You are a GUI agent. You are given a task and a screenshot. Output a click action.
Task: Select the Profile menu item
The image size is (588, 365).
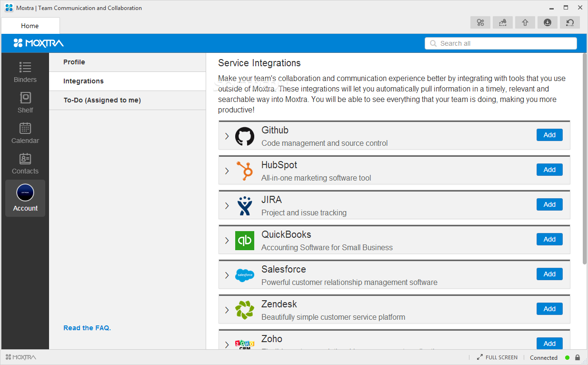click(127, 62)
